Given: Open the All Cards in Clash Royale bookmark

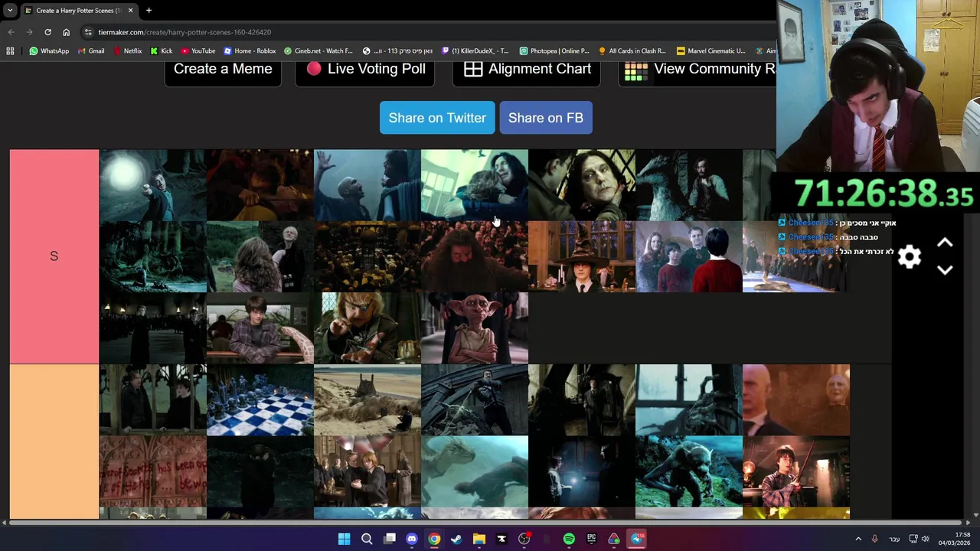Looking at the screenshot, I should [632, 51].
